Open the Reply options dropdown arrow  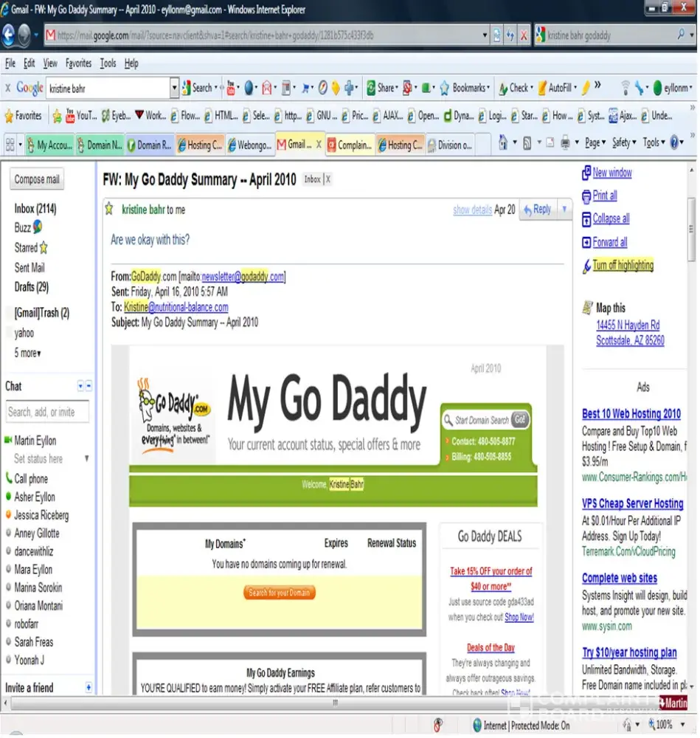pyautogui.click(x=564, y=209)
